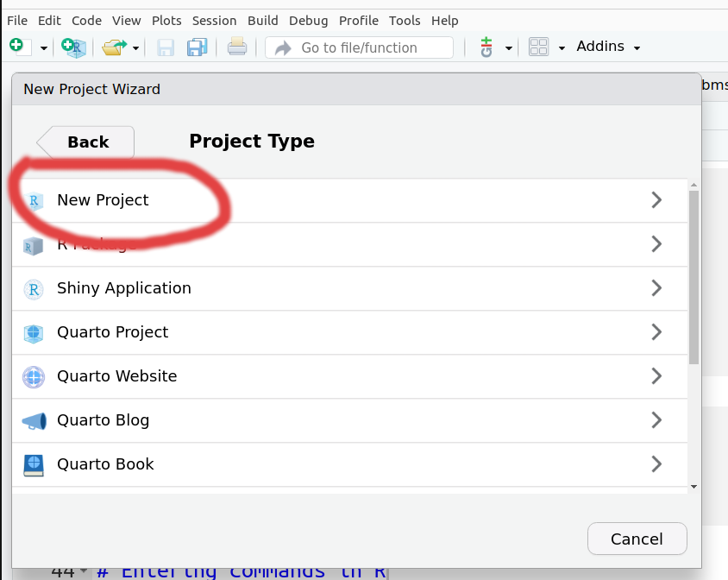Click the New File plus icon
This screenshot has height=580, width=728.
[x=16, y=47]
